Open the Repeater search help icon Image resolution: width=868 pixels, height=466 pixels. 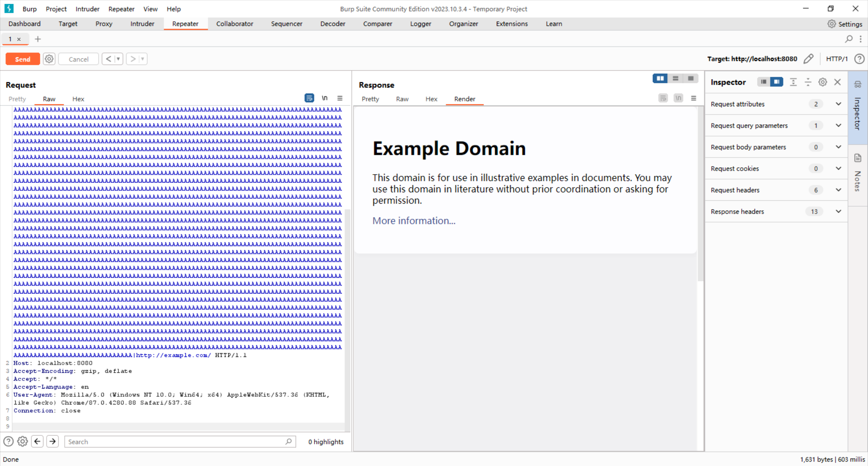coord(8,442)
